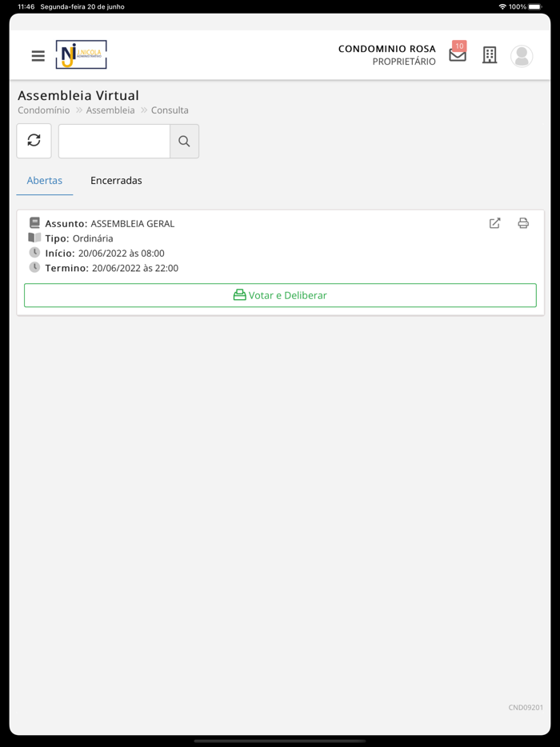This screenshot has height=747, width=560.
Task: Click the condominium building icon
Action: coord(490,55)
